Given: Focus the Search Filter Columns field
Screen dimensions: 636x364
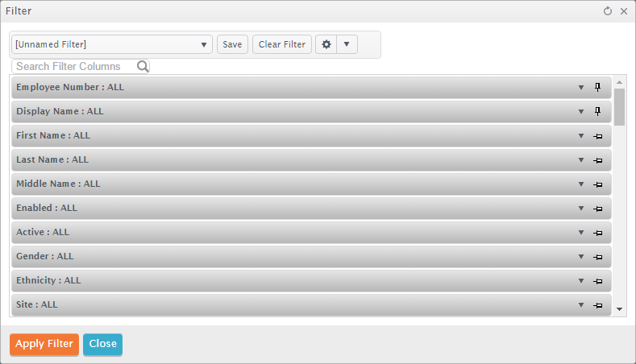Looking at the screenshot, I should [75, 66].
